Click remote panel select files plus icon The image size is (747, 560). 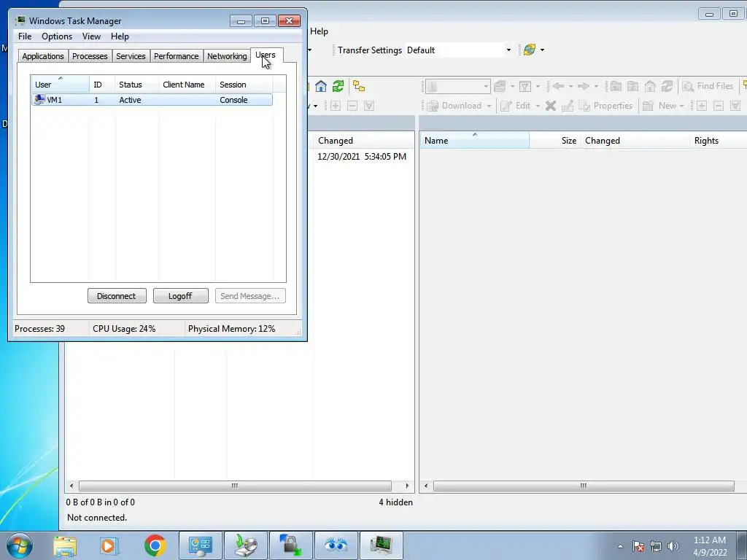tap(702, 106)
